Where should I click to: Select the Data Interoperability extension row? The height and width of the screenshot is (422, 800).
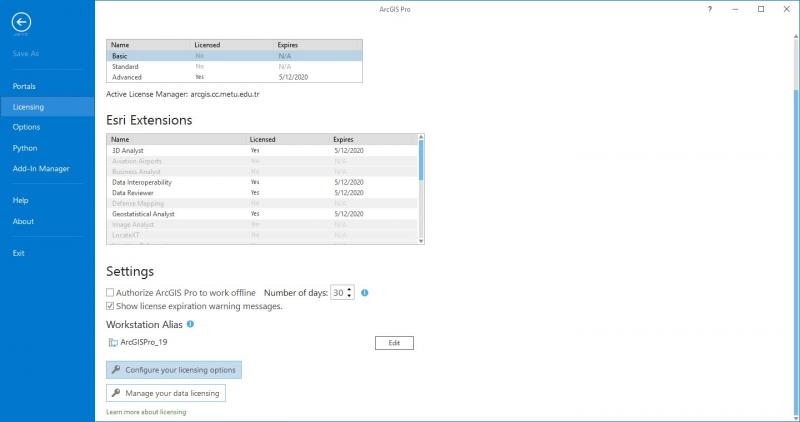262,182
